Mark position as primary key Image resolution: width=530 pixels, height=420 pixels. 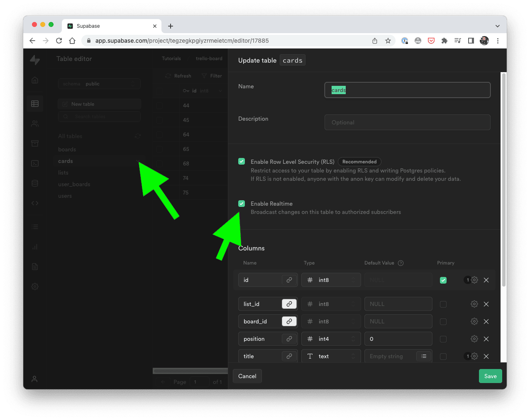coord(443,339)
